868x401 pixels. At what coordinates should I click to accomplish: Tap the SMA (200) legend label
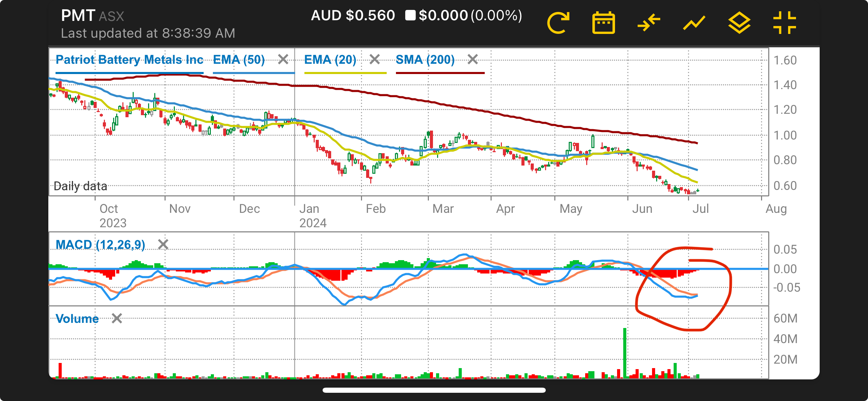pos(425,60)
